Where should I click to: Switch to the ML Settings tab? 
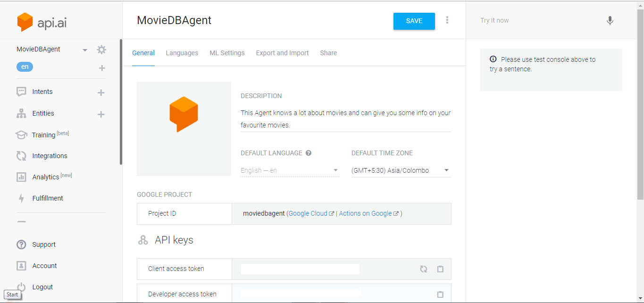coord(227,53)
